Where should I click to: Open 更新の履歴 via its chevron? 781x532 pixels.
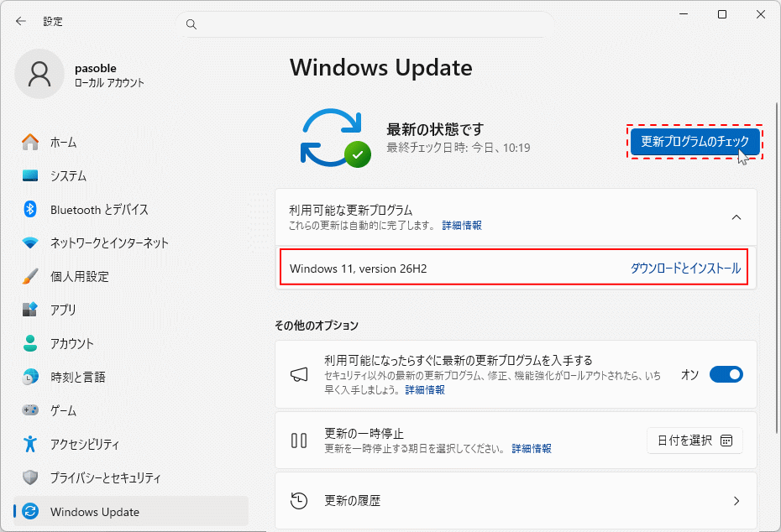[x=736, y=501]
